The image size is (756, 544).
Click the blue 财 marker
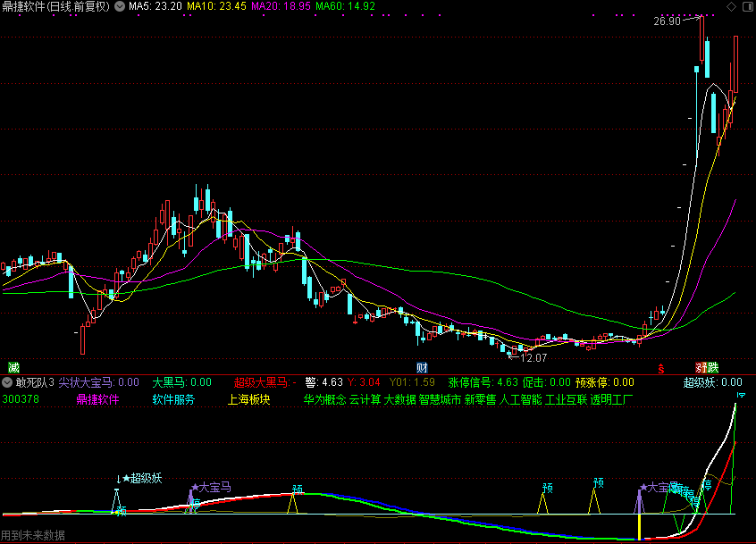click(x=422, y=368)
